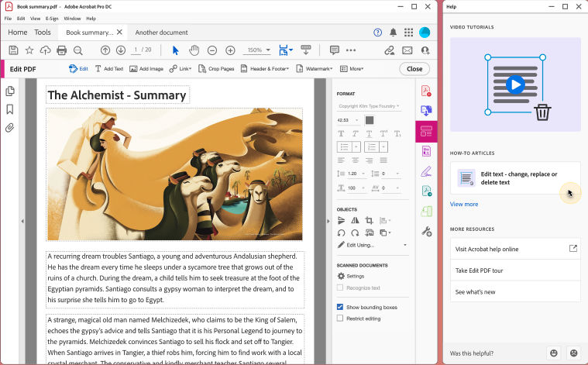Switch to the Another document tab
The height and width of the screenshot is (365, 588).
(161, 33)
